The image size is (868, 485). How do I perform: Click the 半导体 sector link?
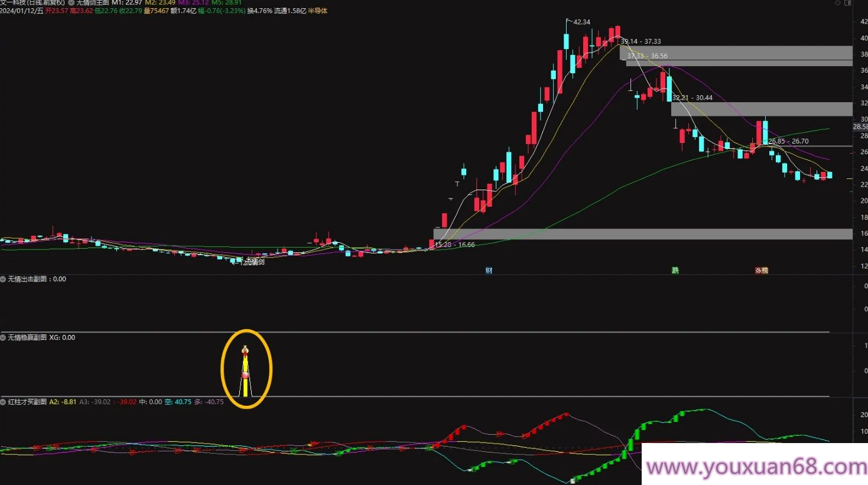(318, 11)
